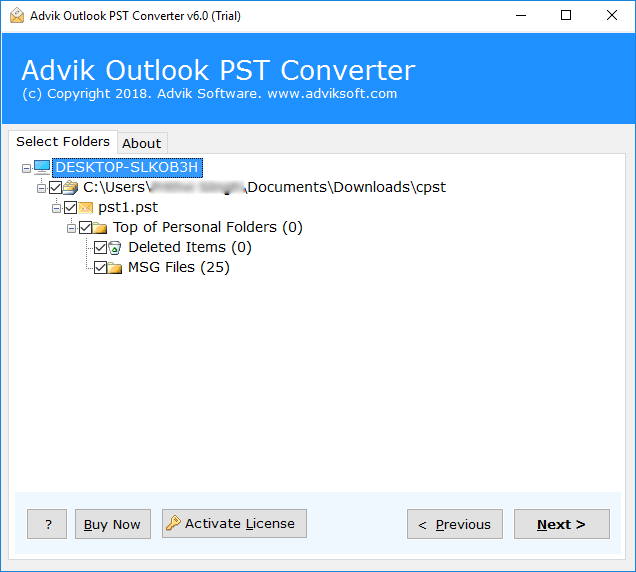Click the question mark help button

tap(47, 524)
